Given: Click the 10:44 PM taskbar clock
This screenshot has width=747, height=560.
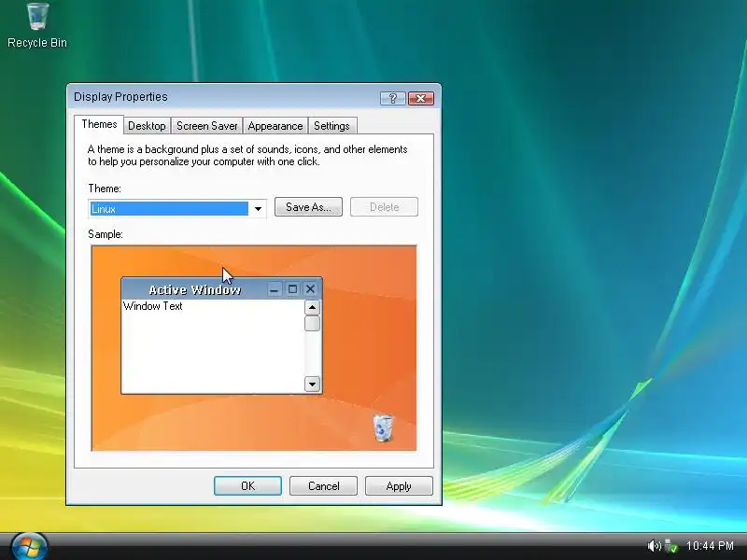Looking at the screenshot, I should pyautogui.click(x=710, y=546).
